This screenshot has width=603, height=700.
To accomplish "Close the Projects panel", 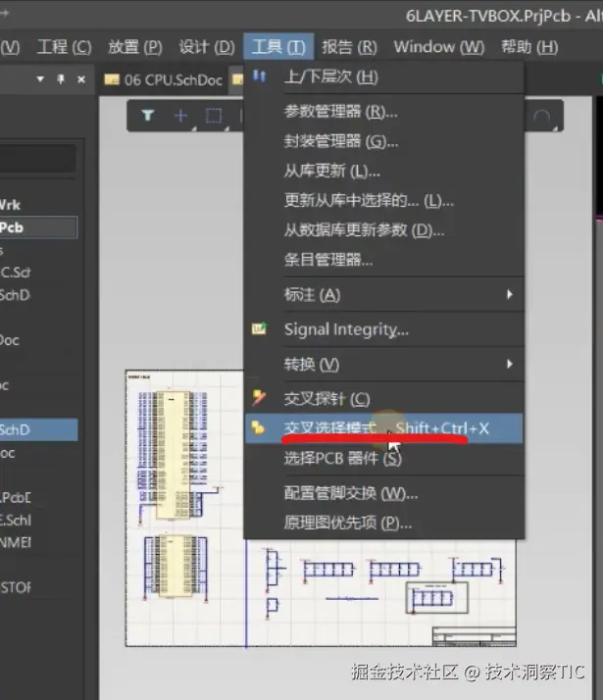I will (x=80, y=79).
